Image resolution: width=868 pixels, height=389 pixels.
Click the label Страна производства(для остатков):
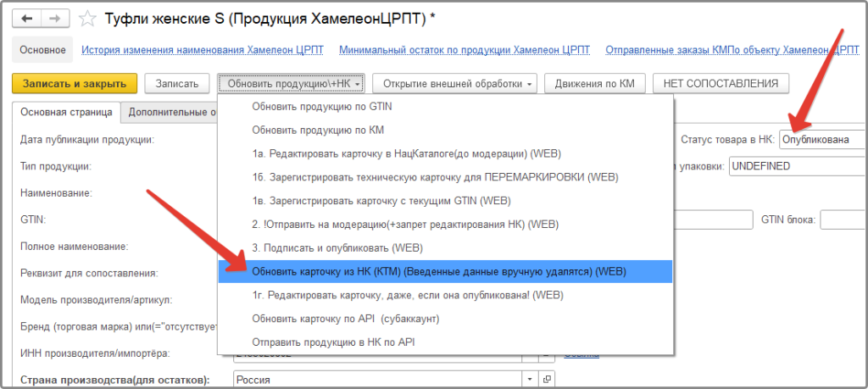click(115, 380)
